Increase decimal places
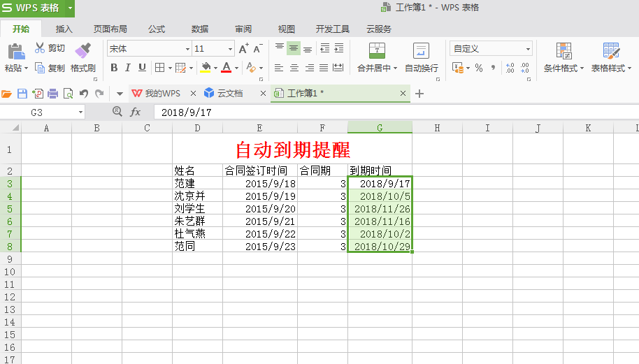 coord(510,68)
